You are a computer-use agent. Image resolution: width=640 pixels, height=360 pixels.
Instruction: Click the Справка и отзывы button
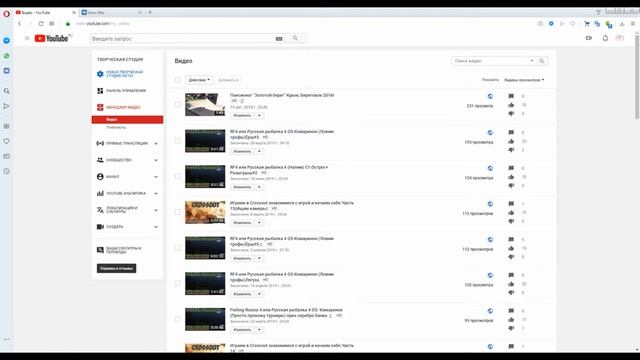click(116, 269)
